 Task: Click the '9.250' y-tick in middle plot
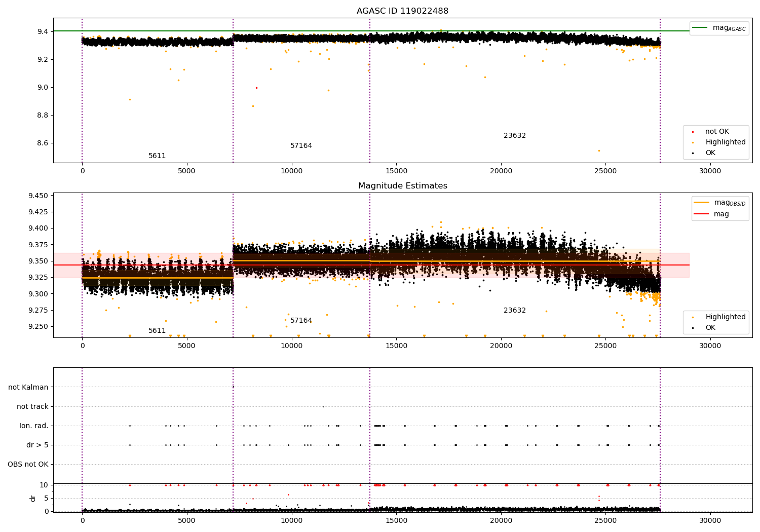[39, 327]
